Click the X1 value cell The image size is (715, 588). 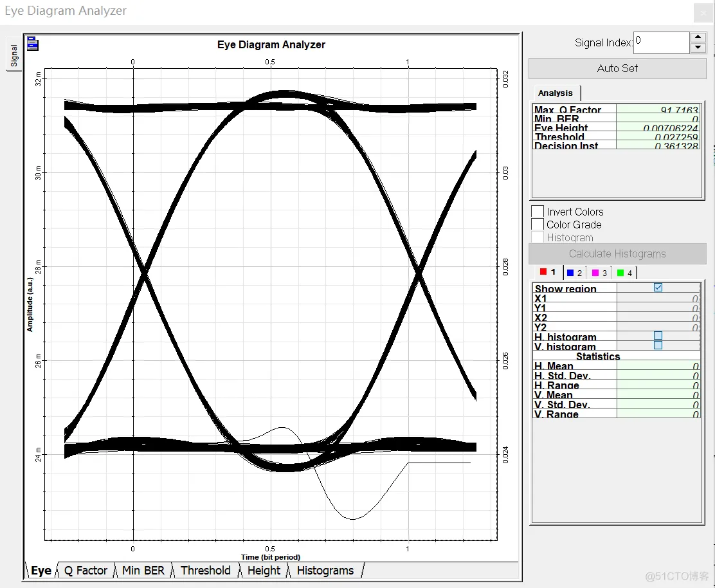658,297
